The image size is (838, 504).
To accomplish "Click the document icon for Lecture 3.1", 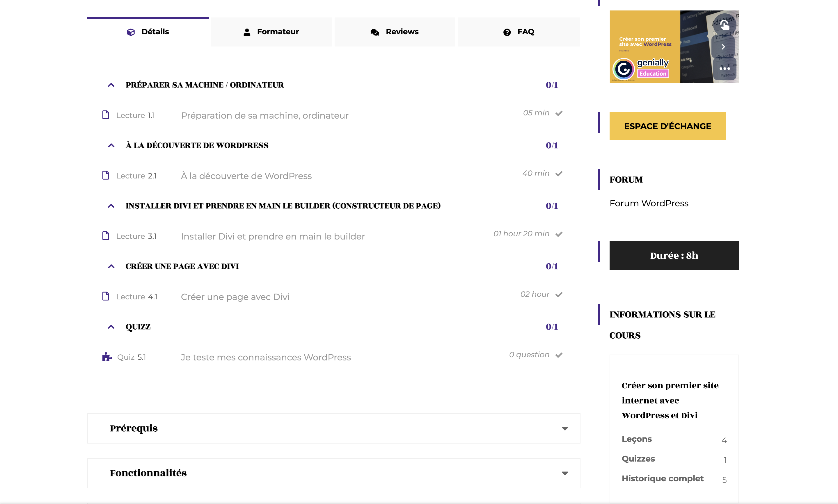I will (106, 236).
